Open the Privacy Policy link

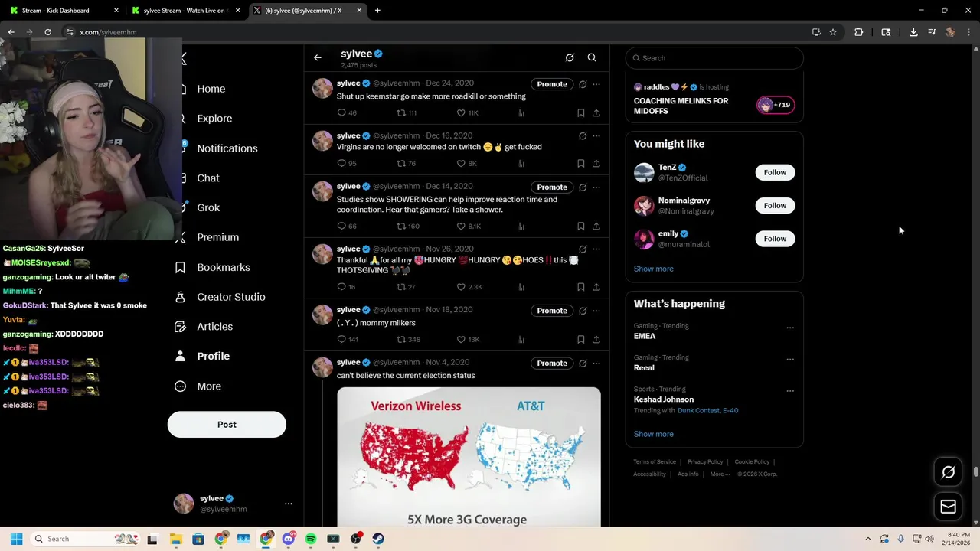point(705,462)
